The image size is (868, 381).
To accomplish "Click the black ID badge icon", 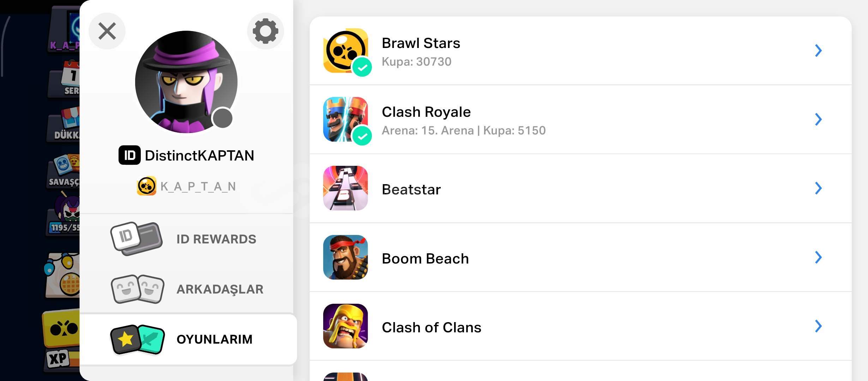I will (x=129, y=155).
